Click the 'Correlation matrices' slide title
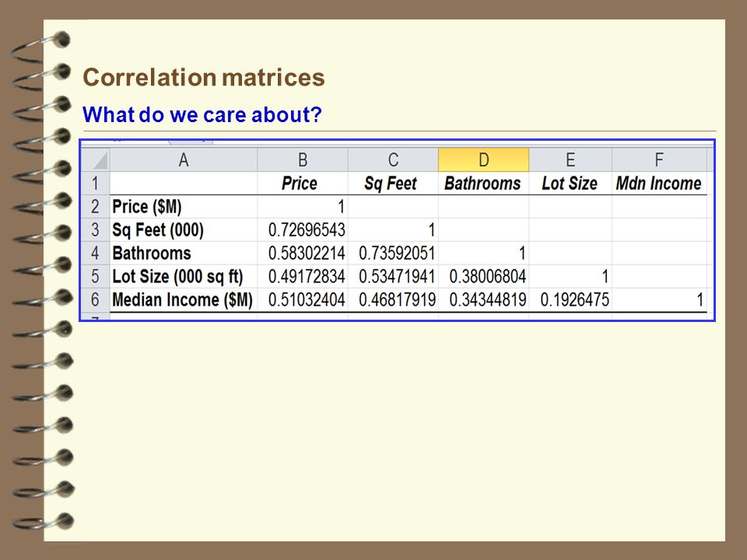The image size is (747, 560). tap(203, 77)
